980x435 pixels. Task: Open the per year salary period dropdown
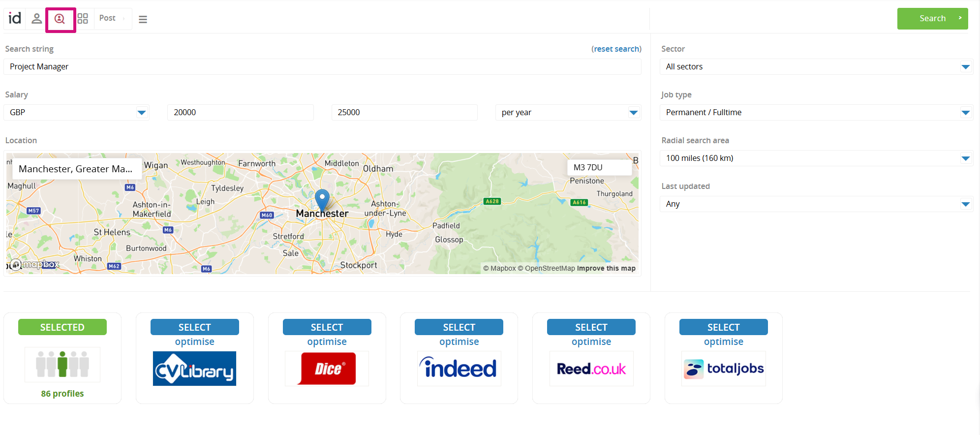click(x=568, y=113)
